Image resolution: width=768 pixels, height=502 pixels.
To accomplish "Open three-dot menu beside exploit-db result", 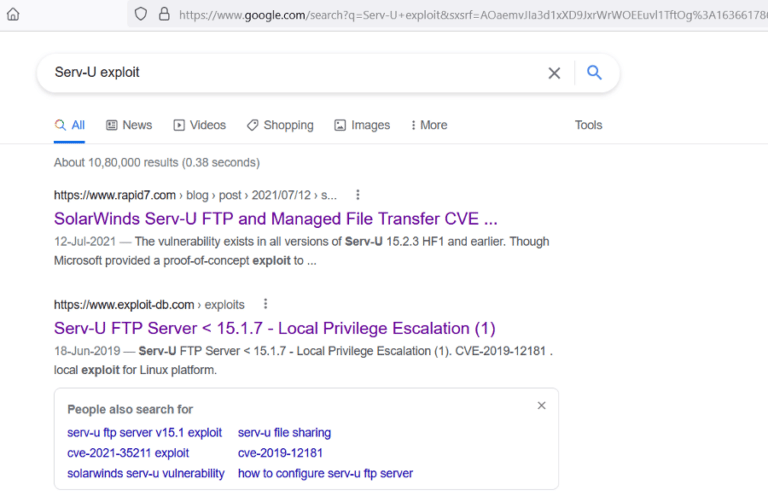I will 266,304.
